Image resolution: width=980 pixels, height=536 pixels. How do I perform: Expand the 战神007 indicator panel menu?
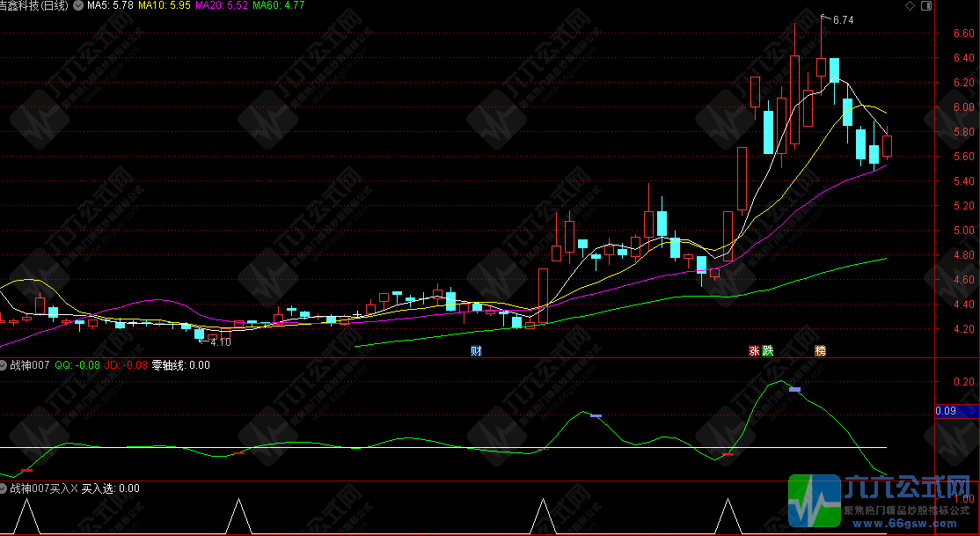coord(4,364)
